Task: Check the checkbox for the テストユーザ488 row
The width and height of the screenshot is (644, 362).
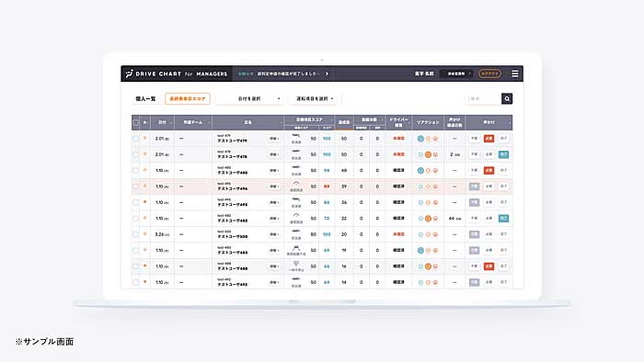Action: pyautogui.click(x=135, y=266)
